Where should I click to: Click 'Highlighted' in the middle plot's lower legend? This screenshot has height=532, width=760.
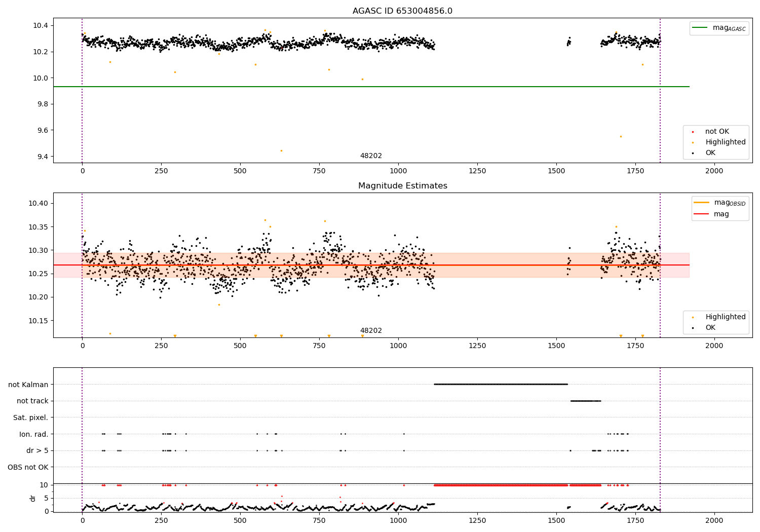pyautogui.click(x=726, y=317)
